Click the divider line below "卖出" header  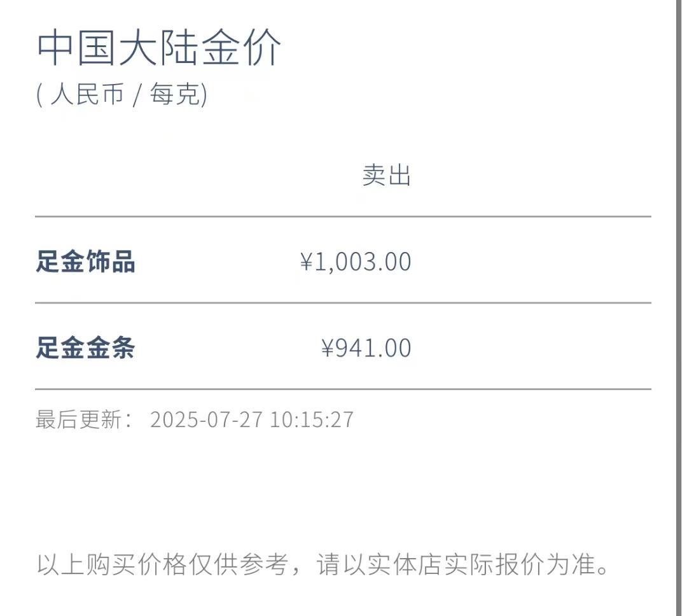click(343, 217)
